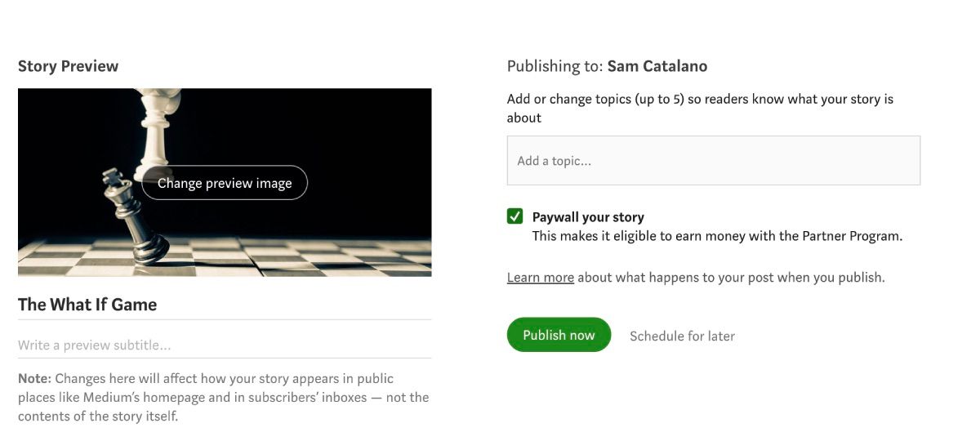Image resolution: width=980 pixels, height=432 pixels.
Task: Open the Learn more link
Action: [540, 278]
